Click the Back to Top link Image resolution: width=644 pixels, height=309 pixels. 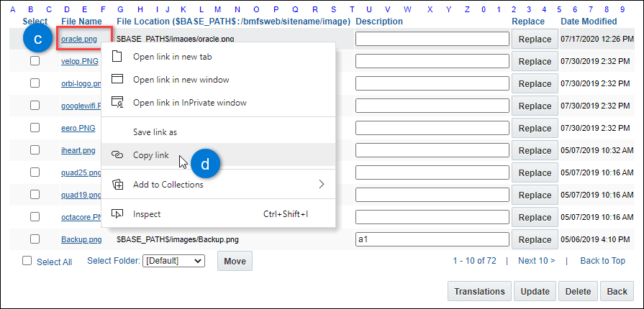[602, 261]
